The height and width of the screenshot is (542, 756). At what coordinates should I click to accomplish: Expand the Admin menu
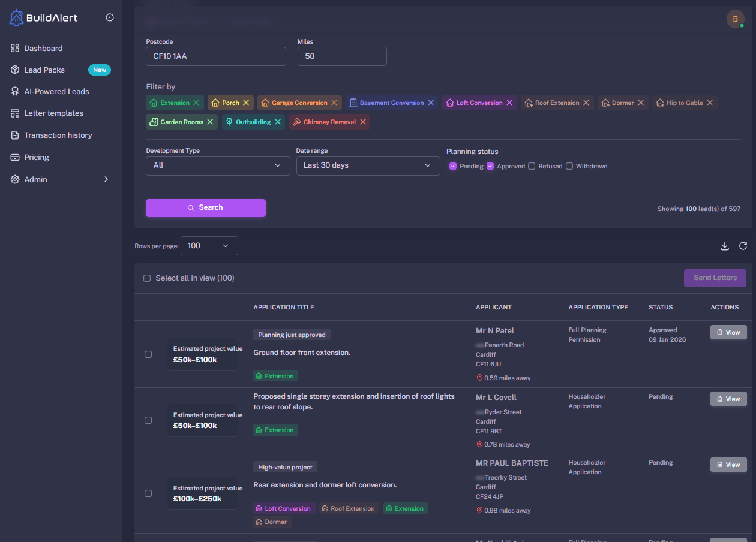pos(59,179)
